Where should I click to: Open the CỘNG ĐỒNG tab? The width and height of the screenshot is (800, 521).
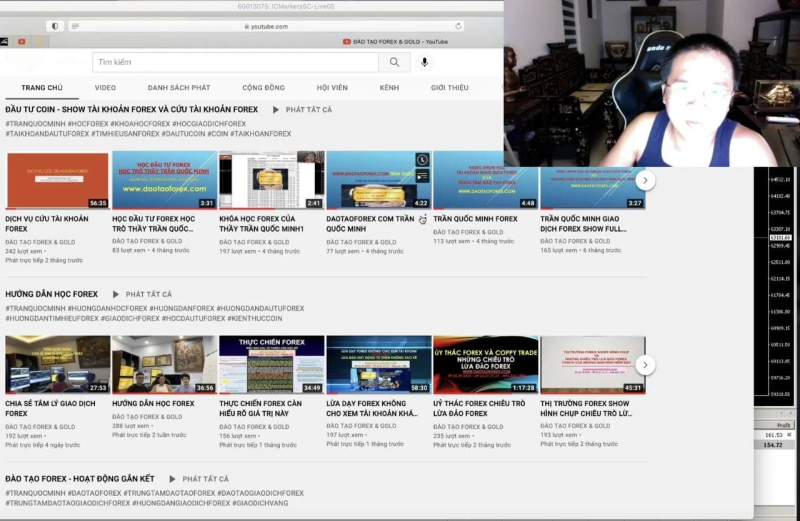click(x=263, y=88)
